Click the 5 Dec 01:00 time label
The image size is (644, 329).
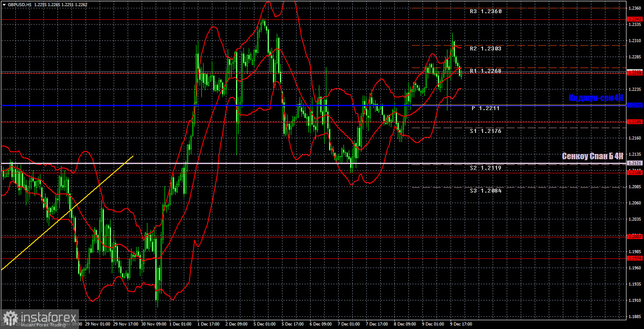tap(264, 324)
